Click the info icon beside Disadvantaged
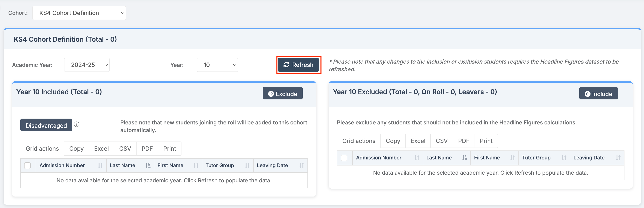Viewport: 644px width, 208px height. 77,124
